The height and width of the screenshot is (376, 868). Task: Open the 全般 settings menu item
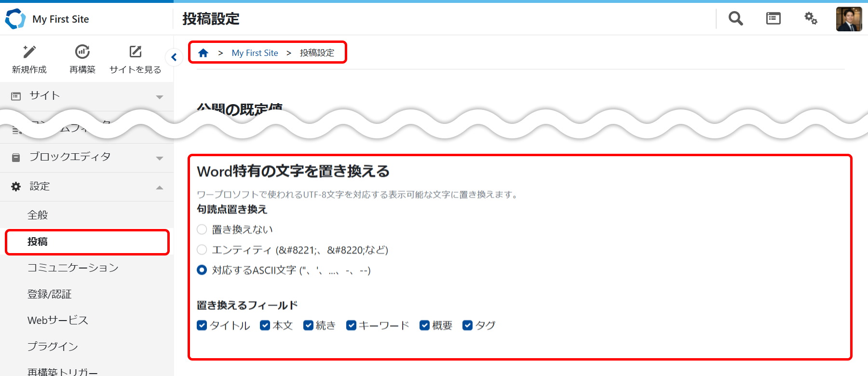point(38,215)
